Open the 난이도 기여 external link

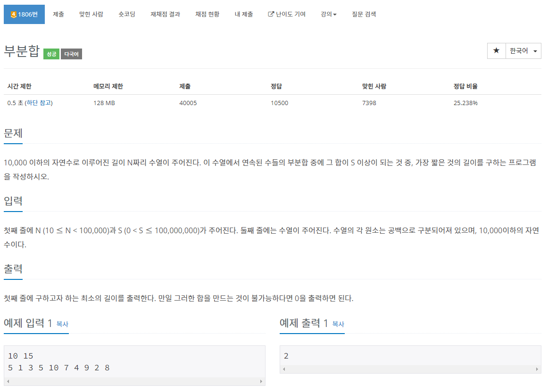pyautogui.click(x=287, y=14)
